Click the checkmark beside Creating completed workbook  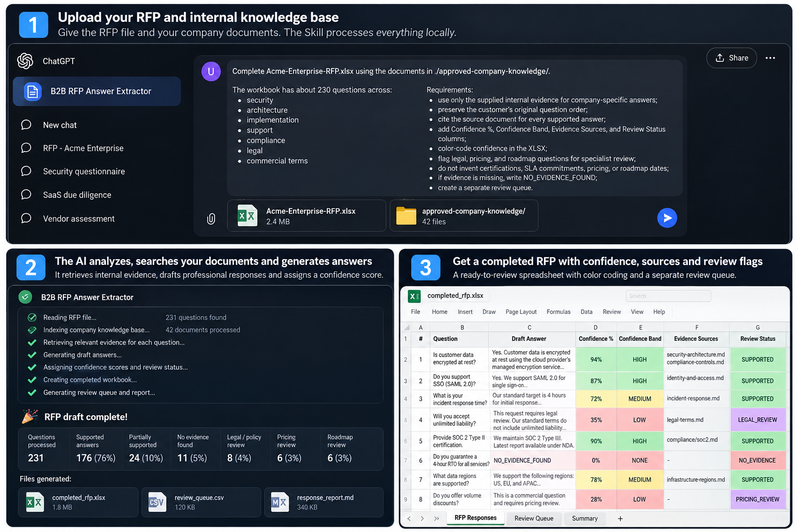click(x=32, y=380)
